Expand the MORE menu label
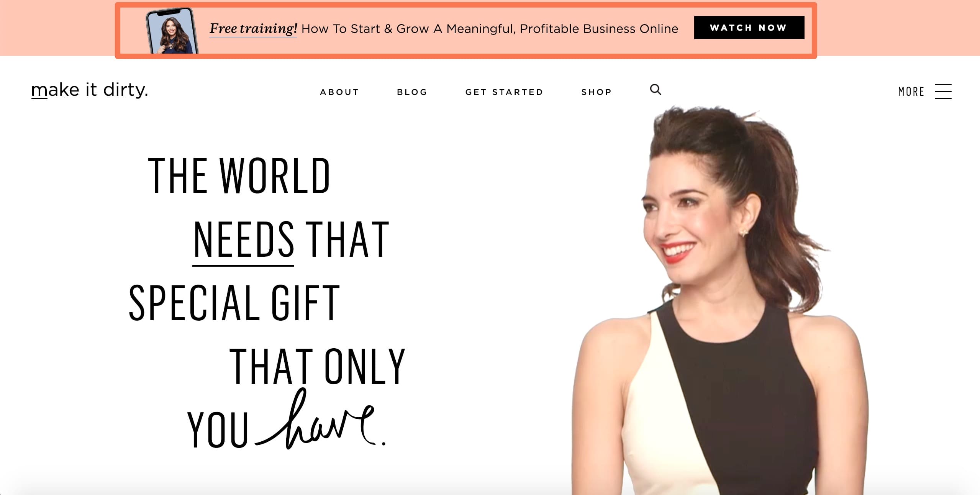The image size is (980, 495). pos(911,92)
